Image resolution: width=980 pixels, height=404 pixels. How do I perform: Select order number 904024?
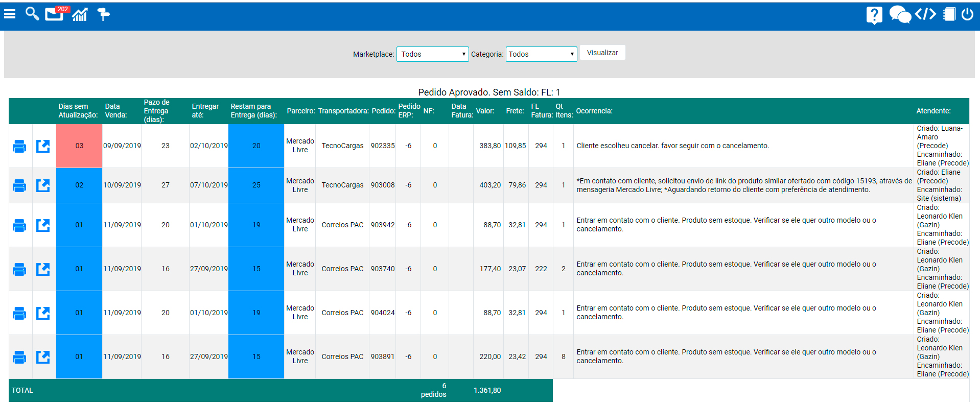pos(383,313)
